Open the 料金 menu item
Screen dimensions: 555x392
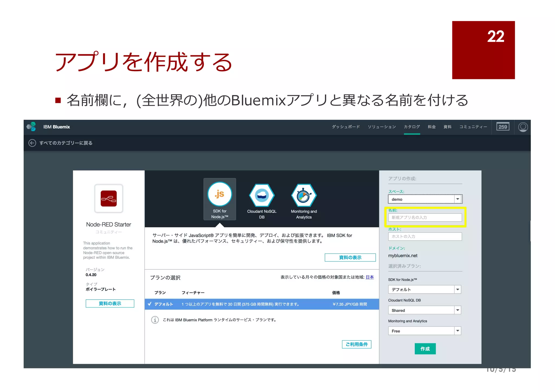[x=432, y=127]
